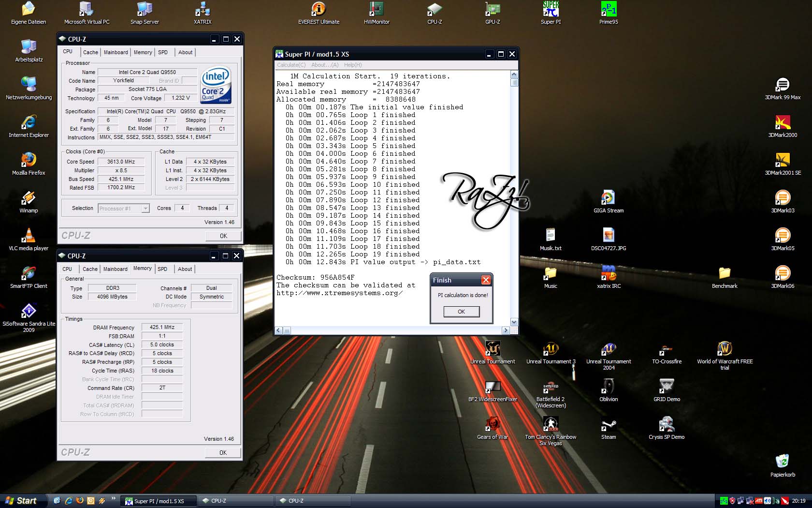Click right arrow on Super PI horizontal scrollbar
This screenshot has width=812, height=508.
506,330
